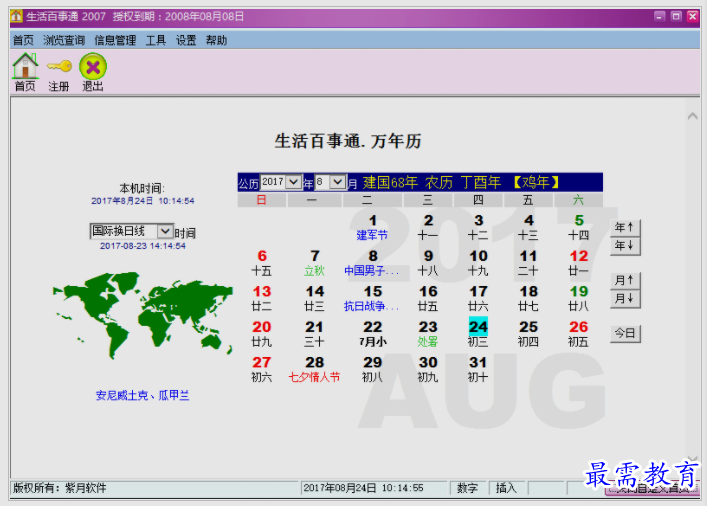Open the 首页 menu
The image size is (707, 506).
coord(23,41)
